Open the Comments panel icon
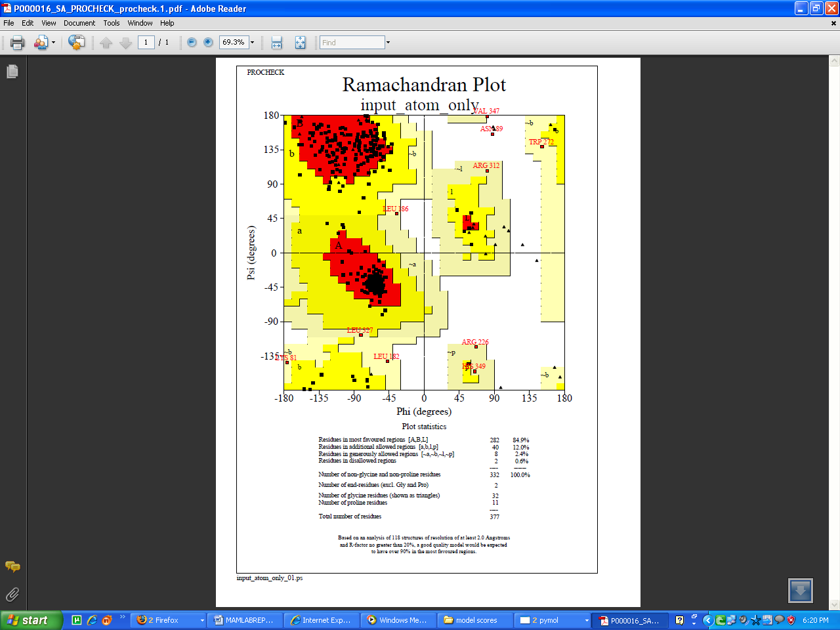The width and height of the screenshot is (840, 630). [x=12, y=566]
